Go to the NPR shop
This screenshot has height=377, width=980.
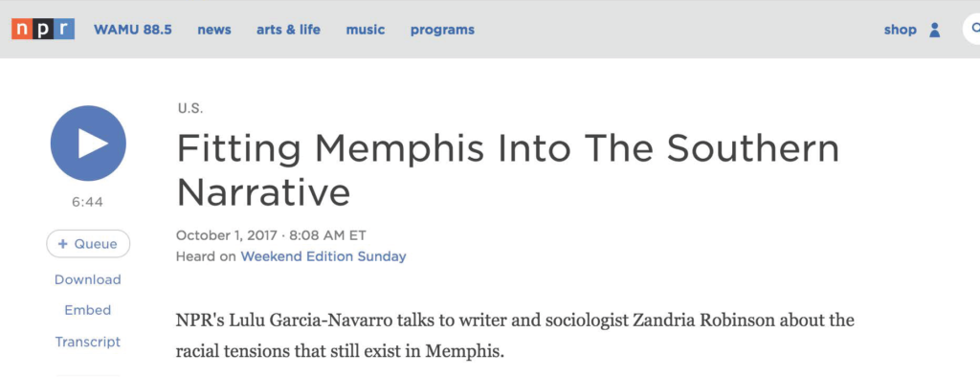[x=900, y=30]
